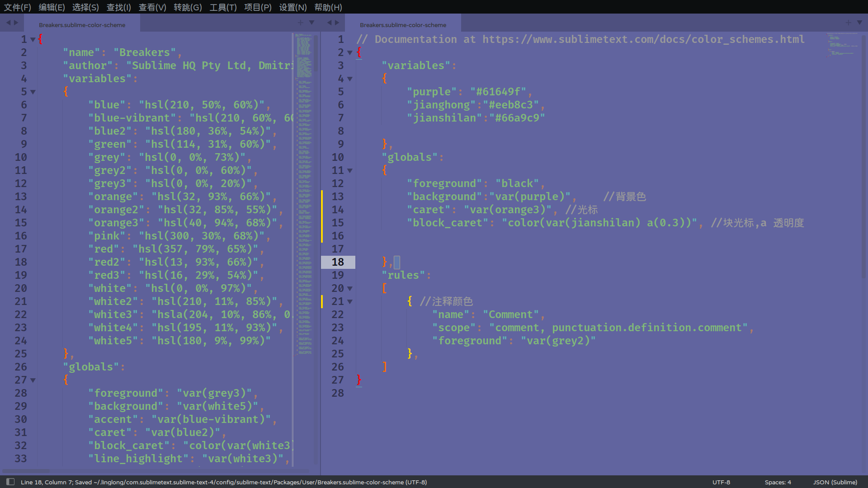Click left pane new tab plus icon
This screenshot has width=868, height=488.
pyautogui.click(x=301, y=23)
